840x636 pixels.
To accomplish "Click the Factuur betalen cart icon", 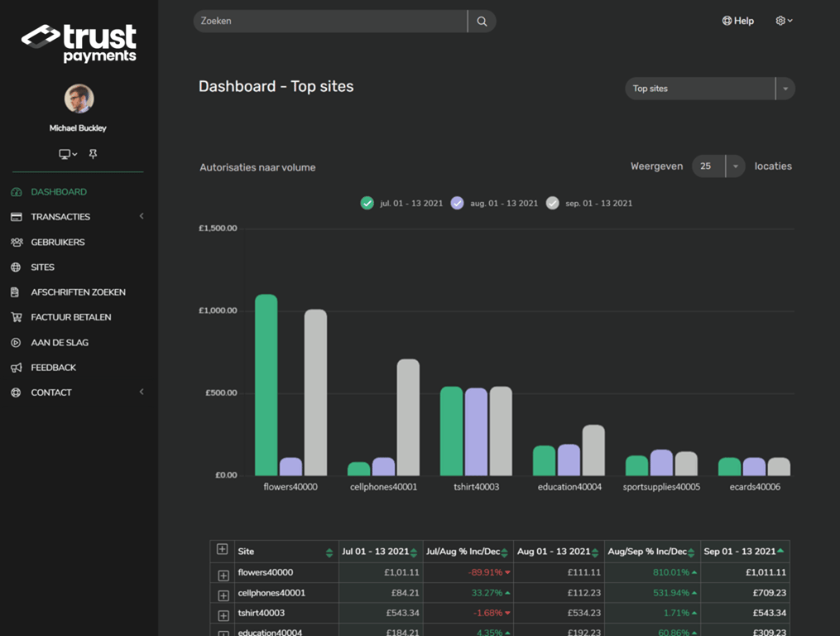I will click(x=16, y=317).
